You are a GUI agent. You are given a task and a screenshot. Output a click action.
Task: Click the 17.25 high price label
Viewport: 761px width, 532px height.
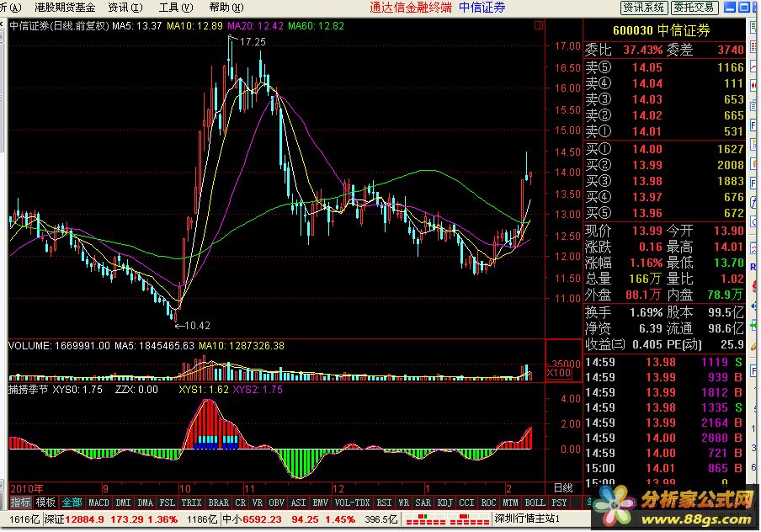(253, 42)
